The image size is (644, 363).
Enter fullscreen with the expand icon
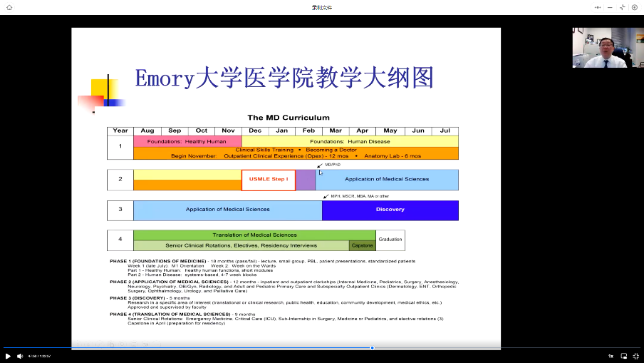(x=636, y=356)
